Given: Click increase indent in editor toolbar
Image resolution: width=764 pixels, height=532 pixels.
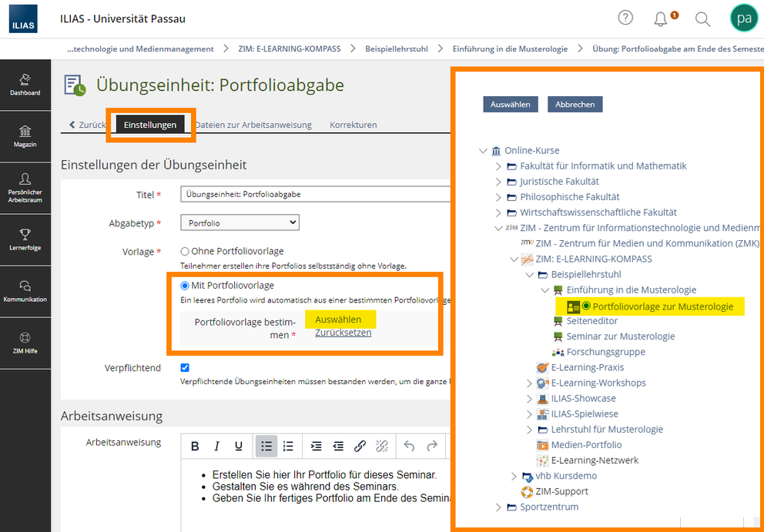Looking at the screenshot, I should coord(317,447).
